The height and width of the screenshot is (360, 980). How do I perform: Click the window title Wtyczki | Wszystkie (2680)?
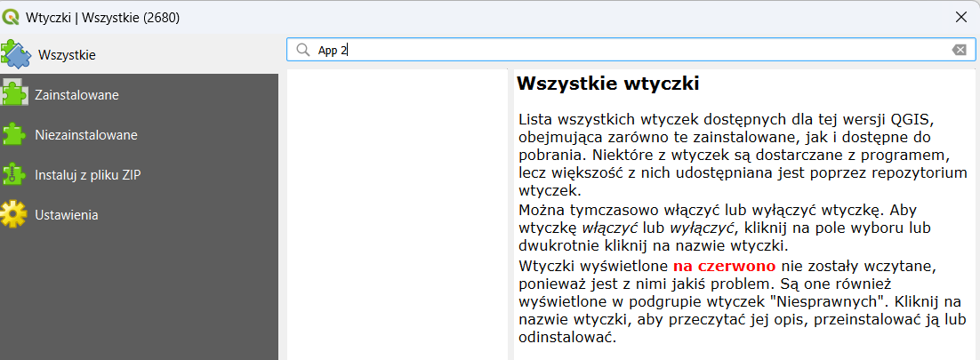tap(103, 18)
